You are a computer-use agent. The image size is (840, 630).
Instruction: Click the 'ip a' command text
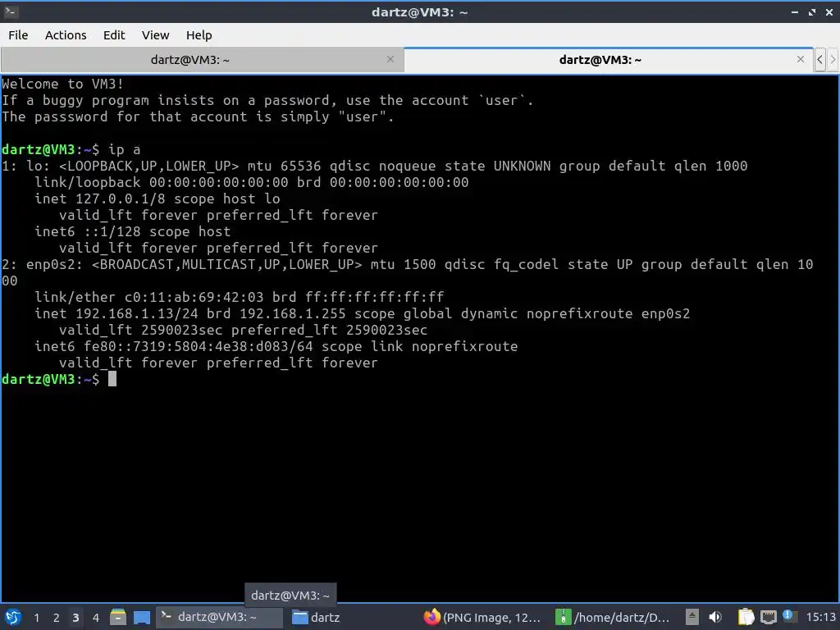click(125, 149)
